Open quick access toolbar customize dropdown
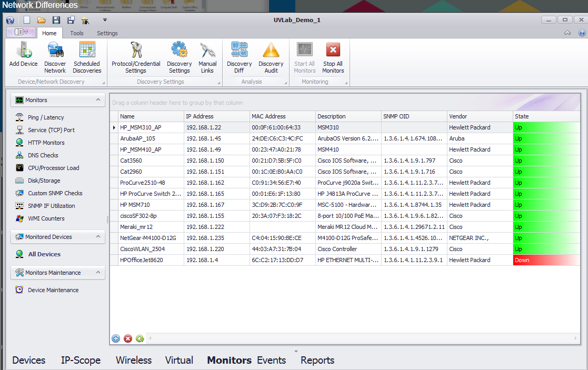 click(105, 20)
